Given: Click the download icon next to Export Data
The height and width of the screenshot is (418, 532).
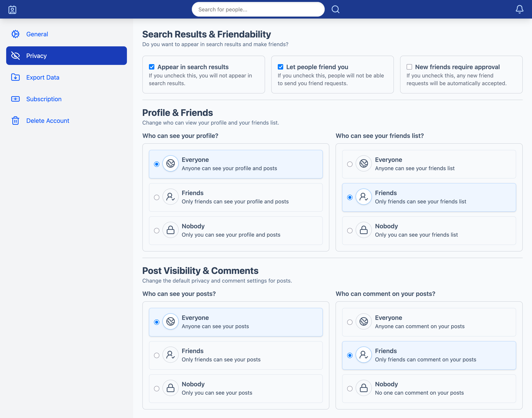Looking at the screenshot, I should pyautogui.click(x=15, y=77).
